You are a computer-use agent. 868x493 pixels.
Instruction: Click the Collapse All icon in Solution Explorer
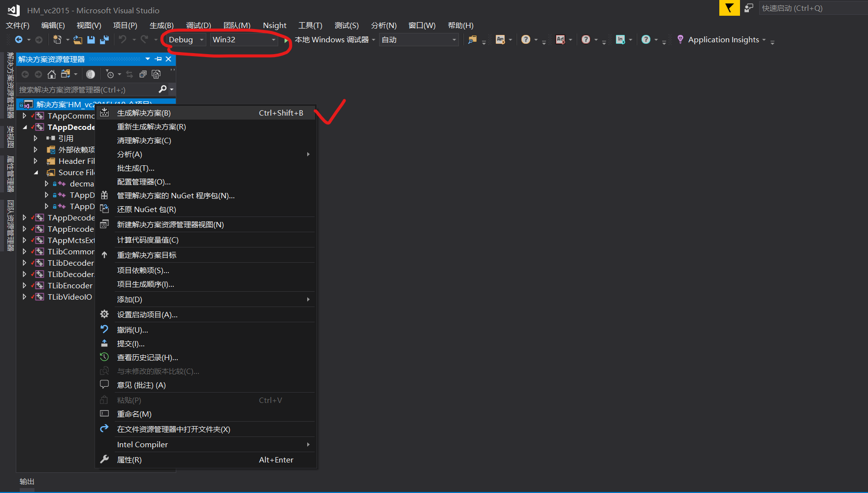point(143,74)
